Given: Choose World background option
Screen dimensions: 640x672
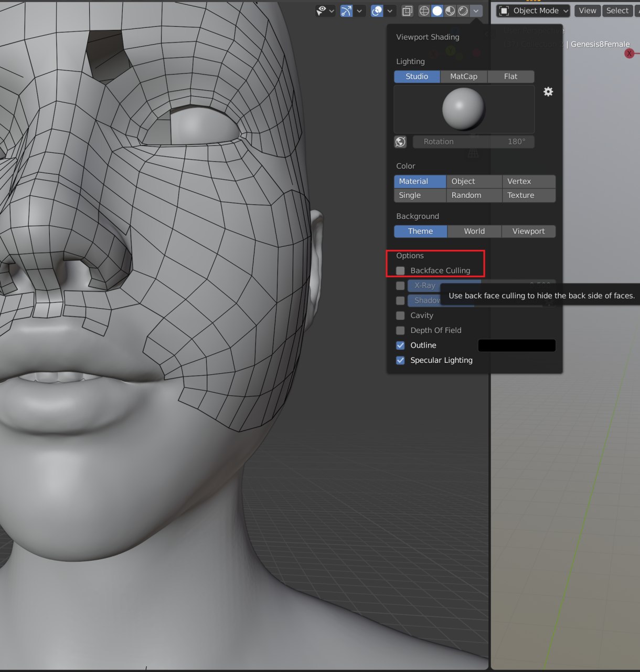Looking at the screenshot, I should click(x=474, y=231).
